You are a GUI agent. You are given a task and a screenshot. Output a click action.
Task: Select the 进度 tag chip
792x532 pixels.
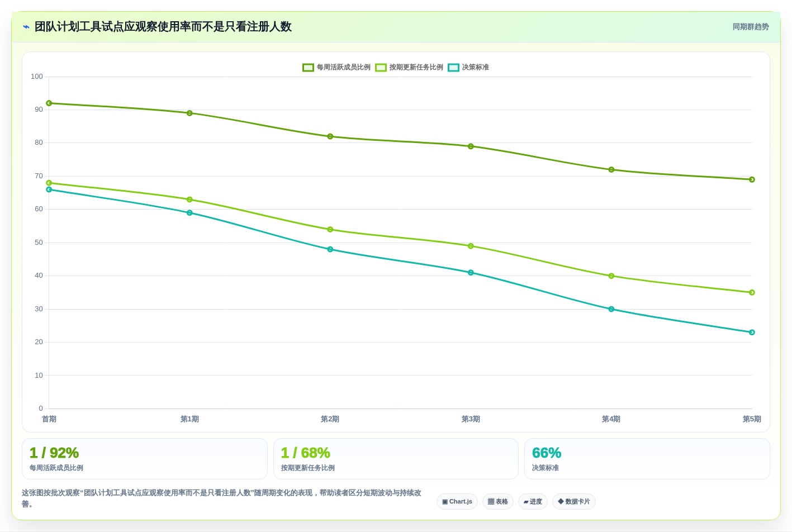[533, 501]
